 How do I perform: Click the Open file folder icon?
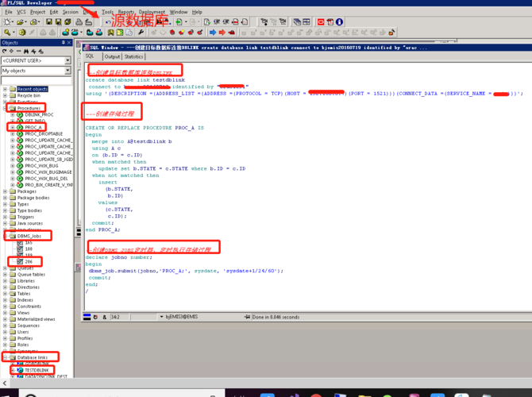pos(20,22)
